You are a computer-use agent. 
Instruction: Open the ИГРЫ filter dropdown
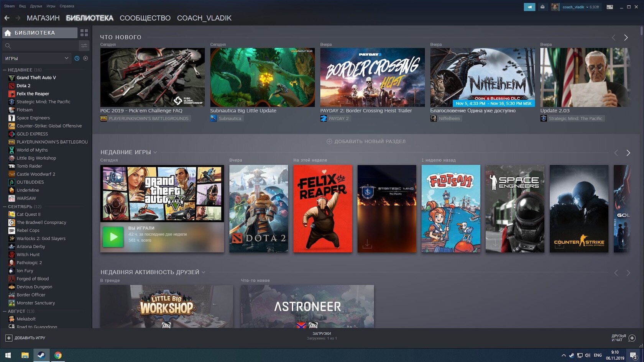[x=37, y=58]
